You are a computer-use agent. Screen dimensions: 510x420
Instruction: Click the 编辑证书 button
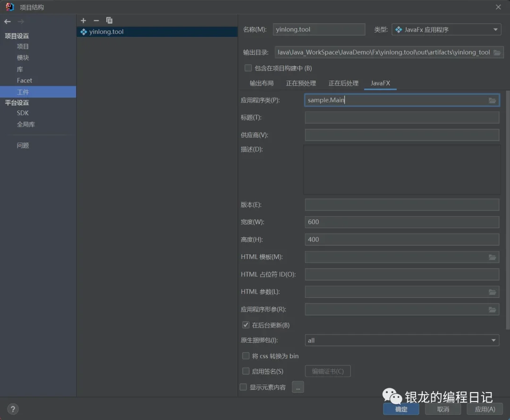(x=328, y=371)
